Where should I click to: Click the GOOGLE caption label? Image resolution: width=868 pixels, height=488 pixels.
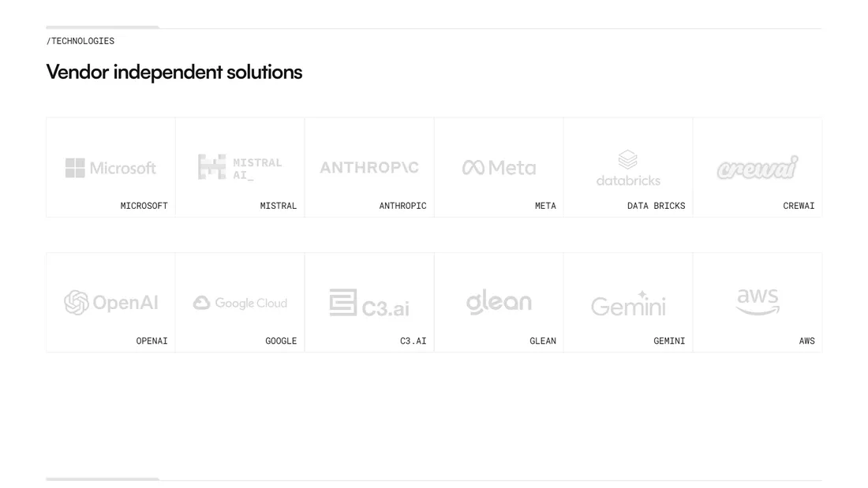point(281,341)
